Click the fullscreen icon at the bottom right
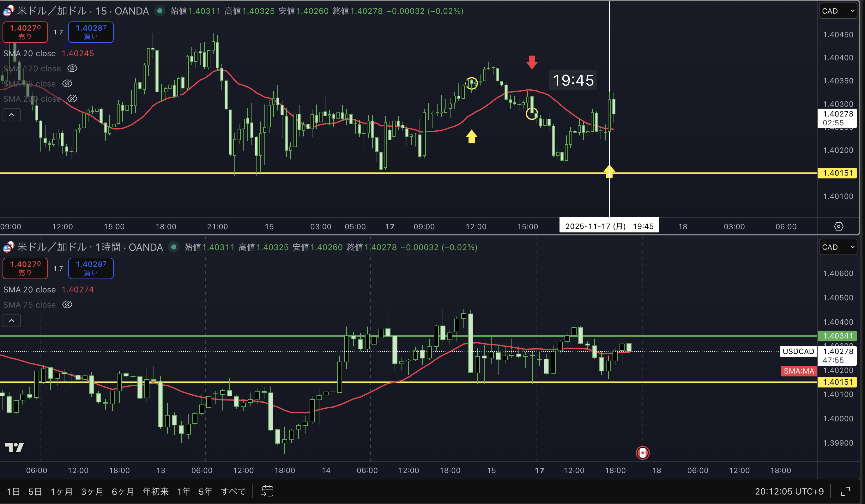The width and height of the screenshot is (865, 504). 845,491
